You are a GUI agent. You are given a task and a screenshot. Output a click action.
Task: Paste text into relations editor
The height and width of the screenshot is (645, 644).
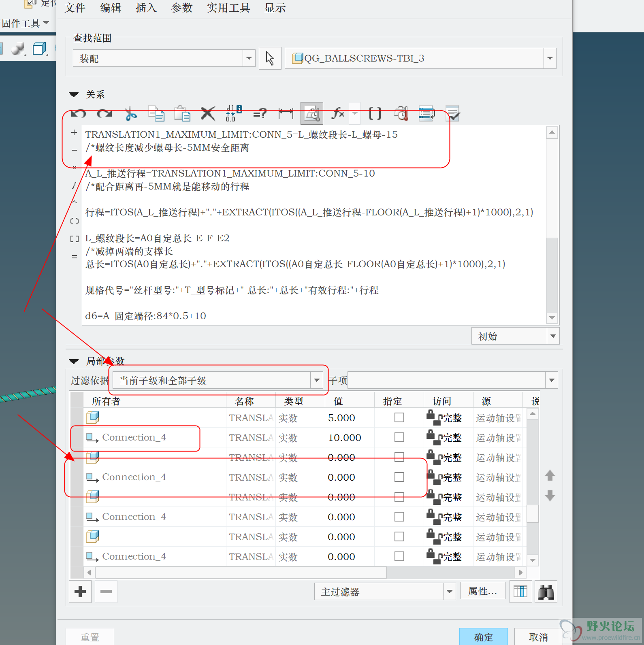(x=182, y=114)
